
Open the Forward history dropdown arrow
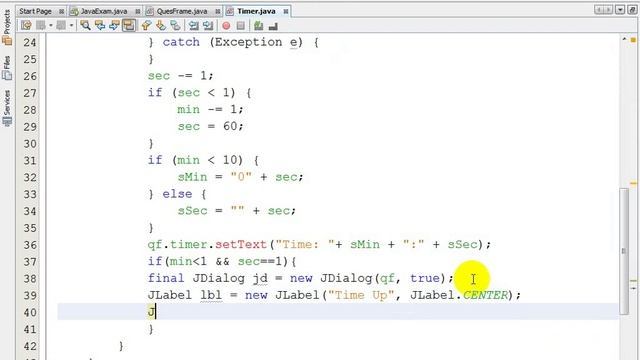[x=71, y=26]
